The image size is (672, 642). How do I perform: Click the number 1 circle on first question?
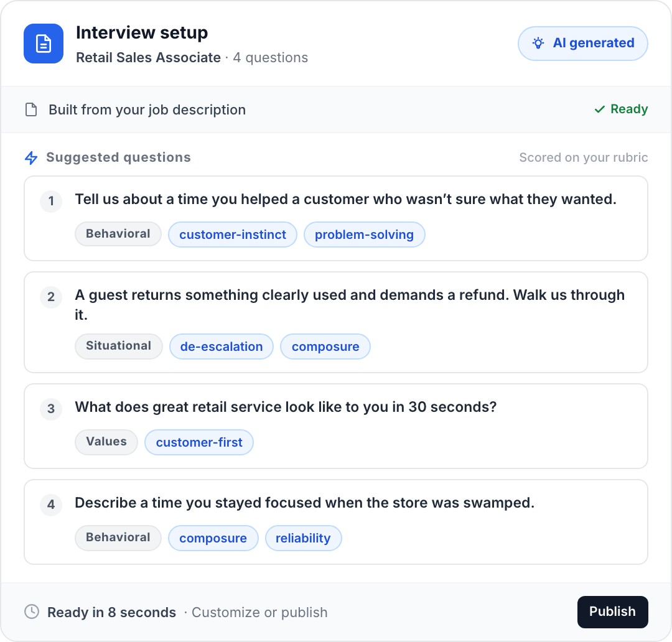51,202
